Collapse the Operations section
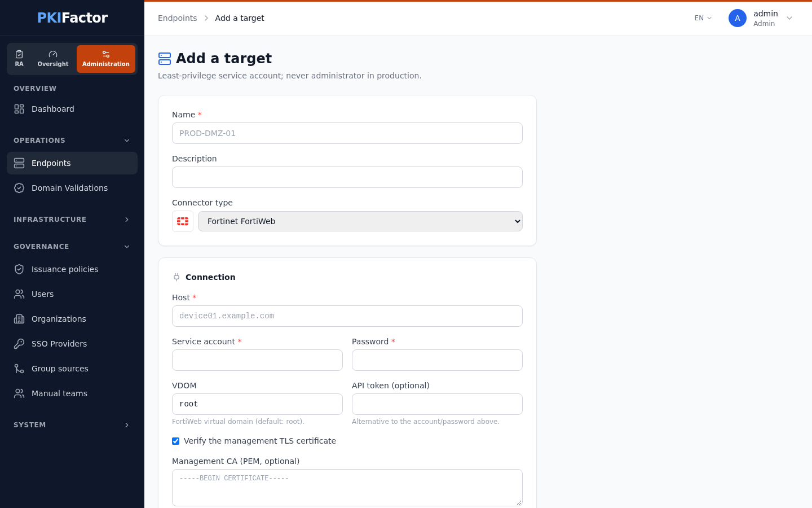This screenshot has width=812, height=508. 72,141
